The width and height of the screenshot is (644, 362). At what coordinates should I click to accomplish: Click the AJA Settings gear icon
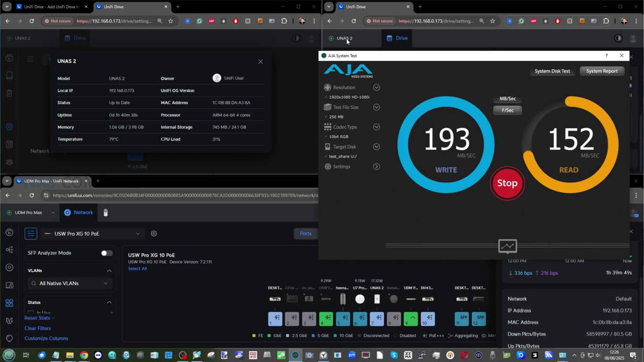point(328,166)
